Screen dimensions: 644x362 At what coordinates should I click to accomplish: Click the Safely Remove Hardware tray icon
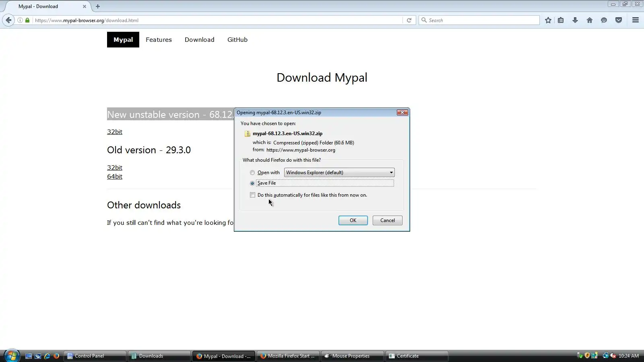pos(580,356)
